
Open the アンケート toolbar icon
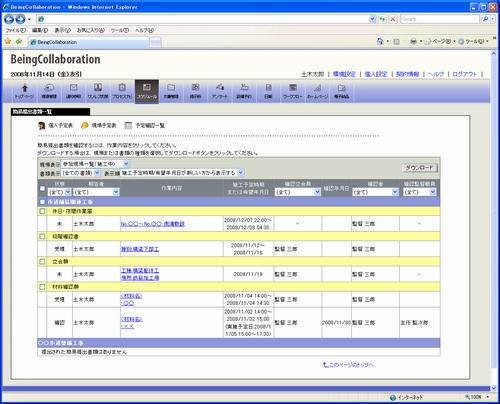pos(220,92)
